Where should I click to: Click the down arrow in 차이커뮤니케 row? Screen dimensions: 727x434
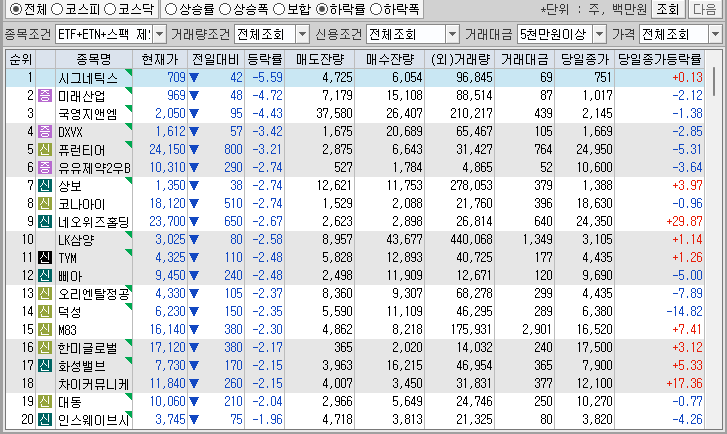(194, 383)
